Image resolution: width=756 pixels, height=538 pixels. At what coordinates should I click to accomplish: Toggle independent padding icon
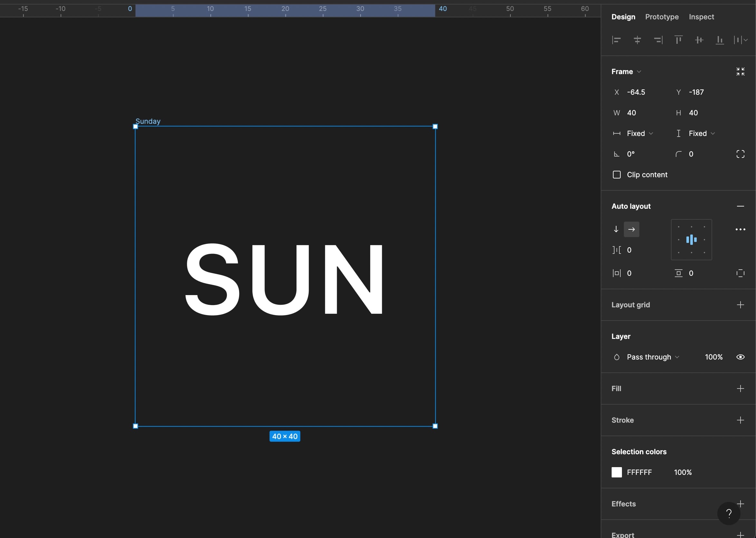pyautogui.click(x=740, y=273)
